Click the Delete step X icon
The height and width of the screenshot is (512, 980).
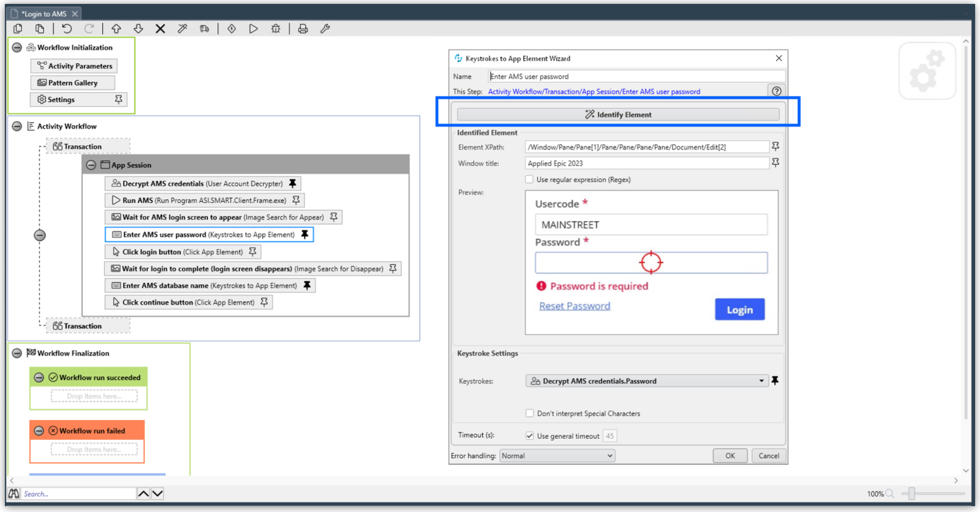pos(160,29)
